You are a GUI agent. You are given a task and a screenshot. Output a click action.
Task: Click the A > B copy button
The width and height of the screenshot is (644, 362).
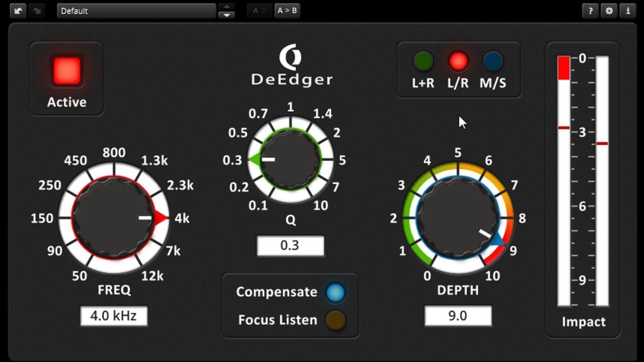287,11
